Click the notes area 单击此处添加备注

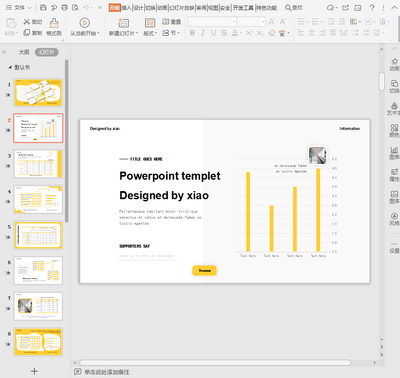tap(107, 372)
